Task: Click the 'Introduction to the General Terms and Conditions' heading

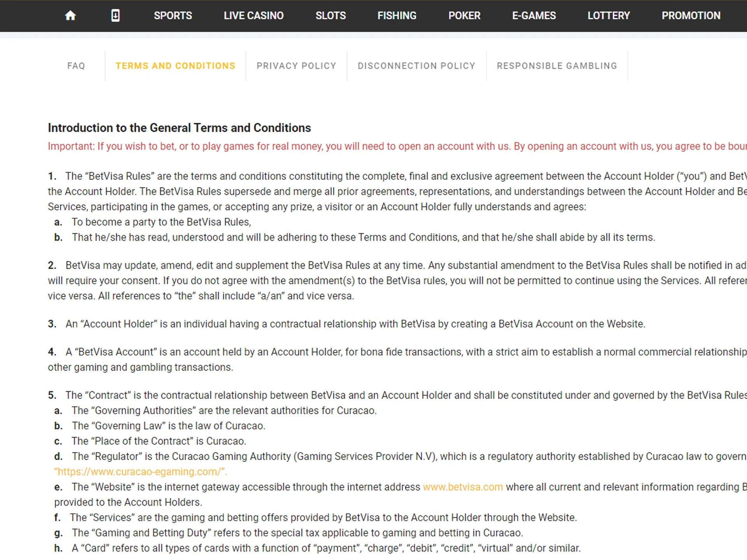Action: pos(179,128)
